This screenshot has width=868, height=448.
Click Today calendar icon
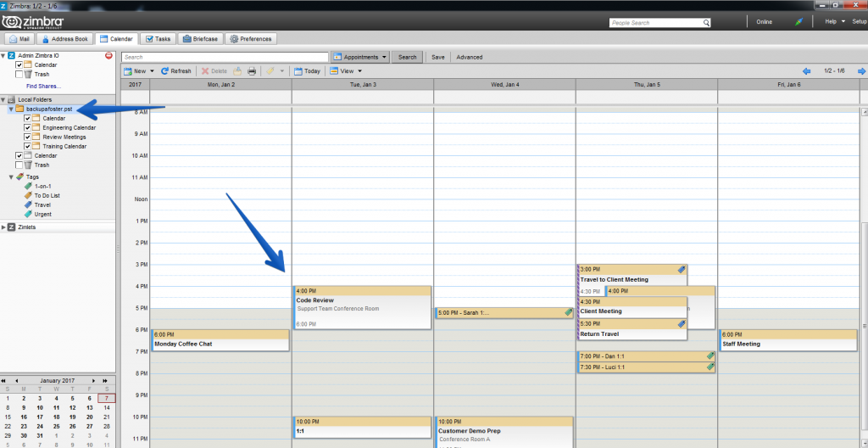click(x=298, y=71)
